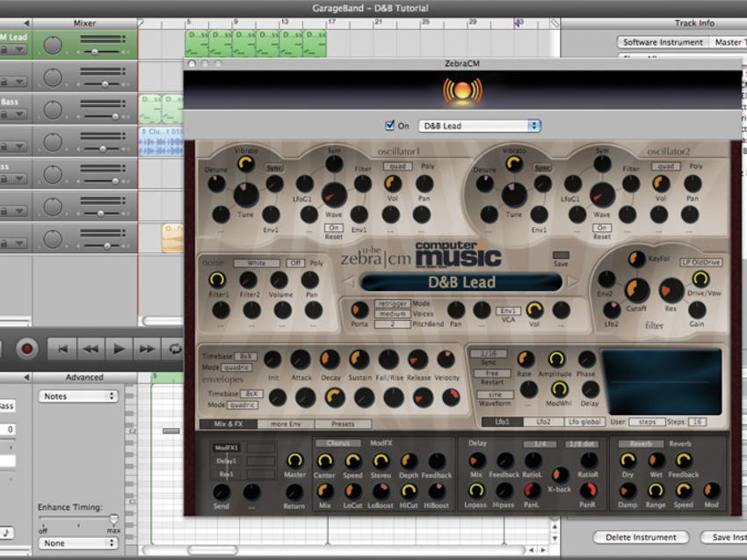Click the oscillator2 Vol knob
Screen dimensions: 747x560
(661, 183)
